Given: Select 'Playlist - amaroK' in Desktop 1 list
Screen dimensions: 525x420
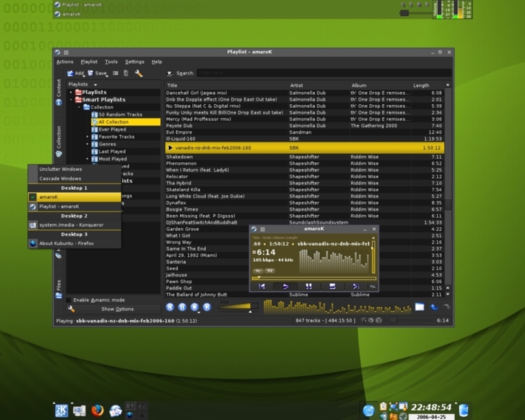Looking at the screenshot, I should (x=74, y=206).
